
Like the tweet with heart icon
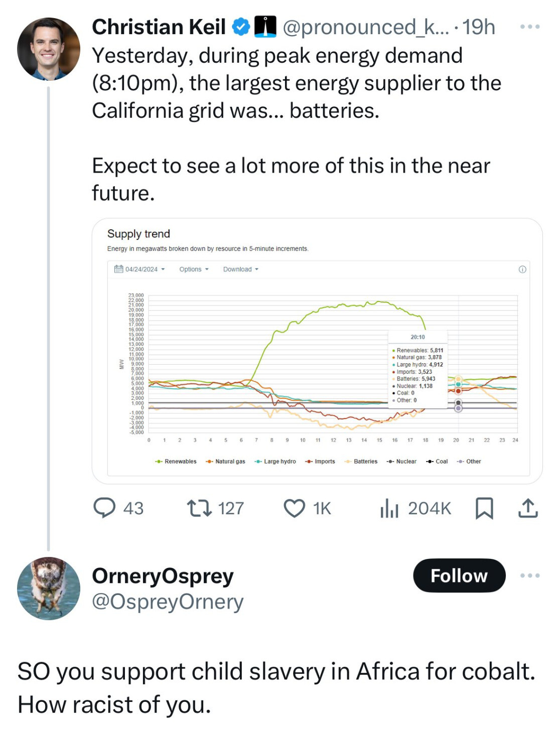(x=294, y=508)
